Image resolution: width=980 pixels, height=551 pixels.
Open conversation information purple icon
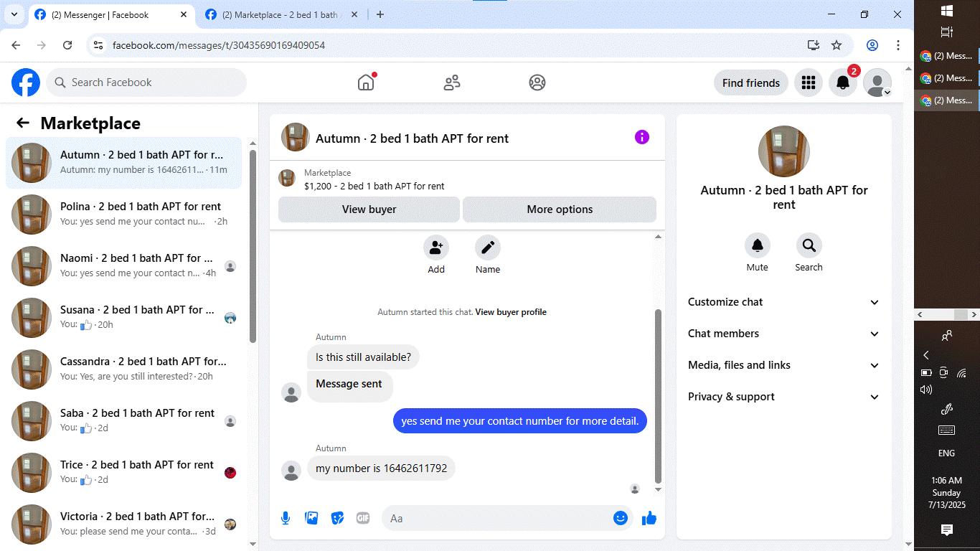[642, 137]
